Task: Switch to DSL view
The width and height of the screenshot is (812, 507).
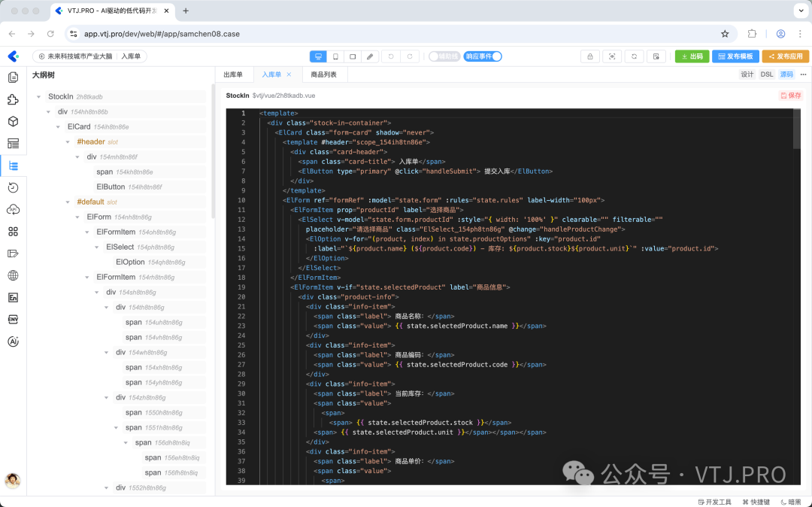Action: 767,74
